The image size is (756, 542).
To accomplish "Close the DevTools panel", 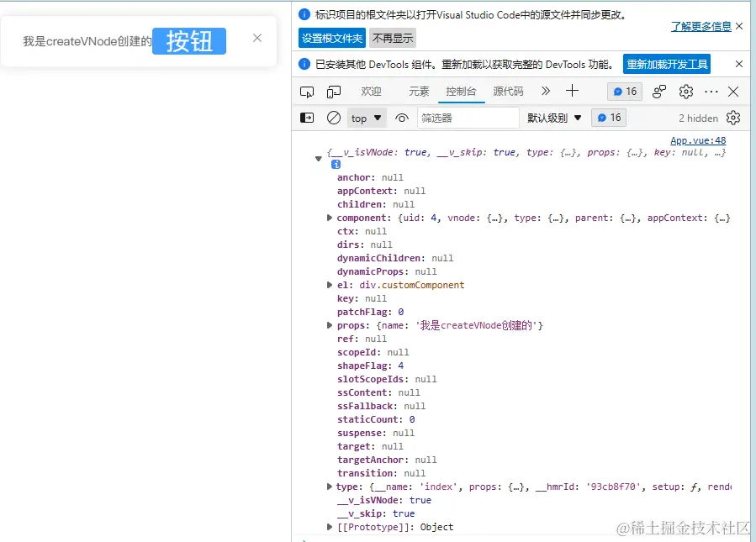I will 733,92.
